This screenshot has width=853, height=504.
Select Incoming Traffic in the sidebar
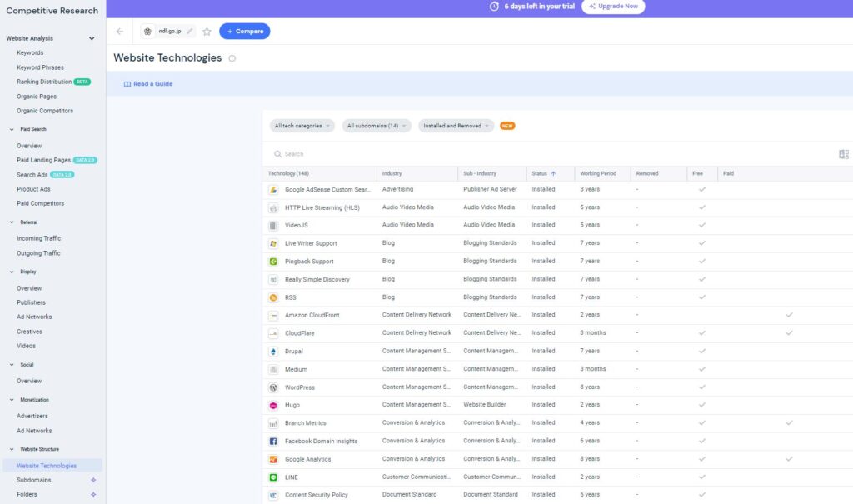[38, 238]
